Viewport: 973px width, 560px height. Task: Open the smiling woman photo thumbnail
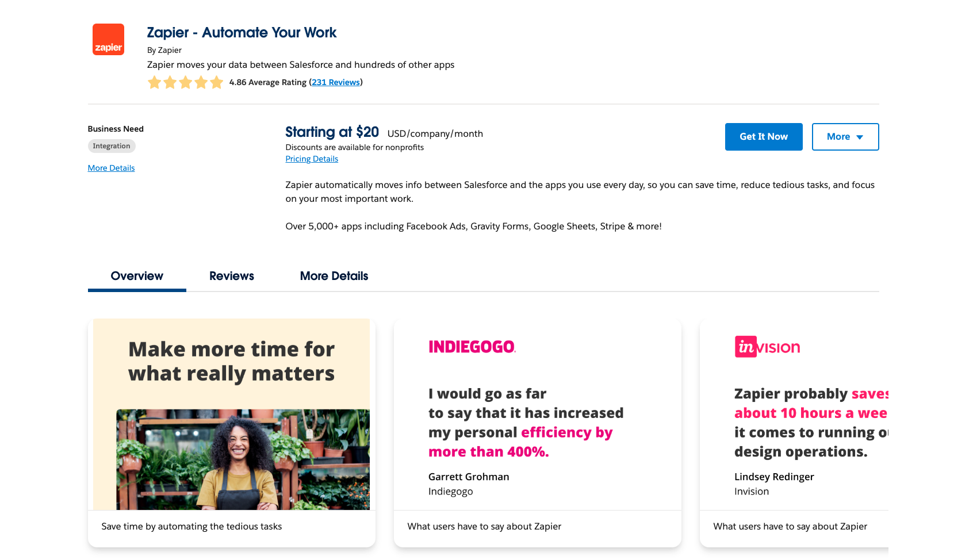(x=243, y=459)
